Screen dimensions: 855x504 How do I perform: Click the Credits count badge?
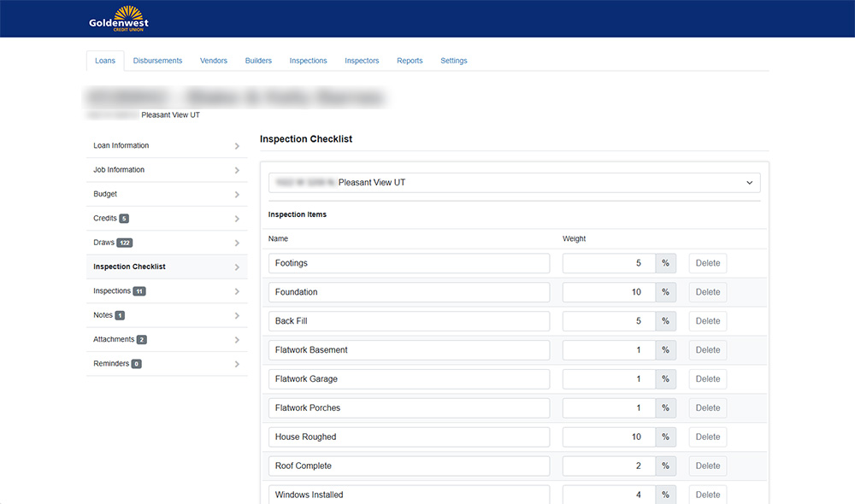124,219
